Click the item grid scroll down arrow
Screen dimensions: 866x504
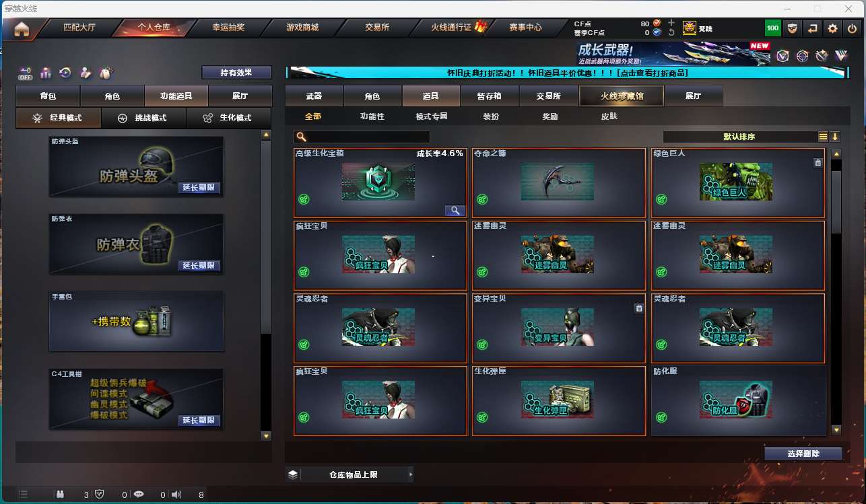point(836,430)
